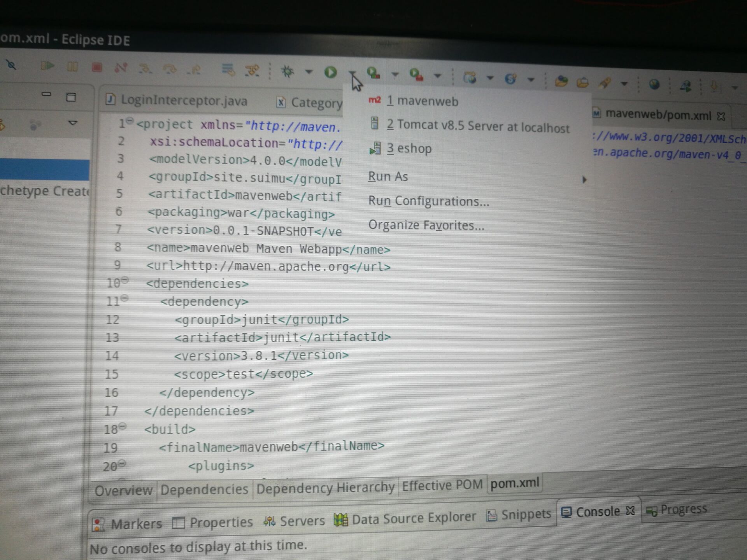747x560 pixels.
Task: Open the LoginInterceptor.java editor tab
Action: [x=184, y=101]
